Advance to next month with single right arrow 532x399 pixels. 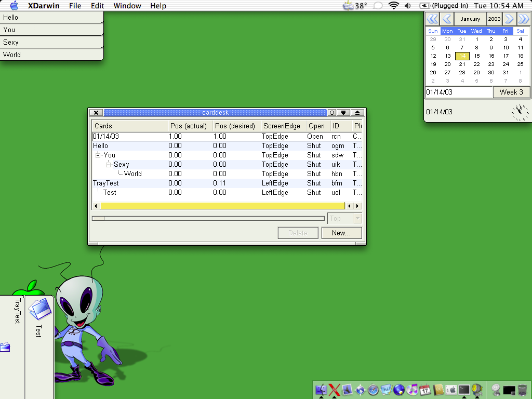click(x=509, y=19)
